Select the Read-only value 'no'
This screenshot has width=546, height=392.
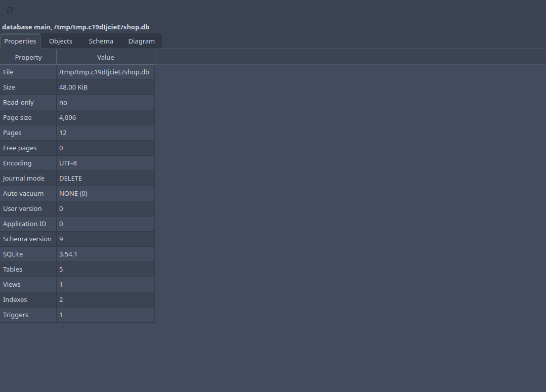[106, 102]
